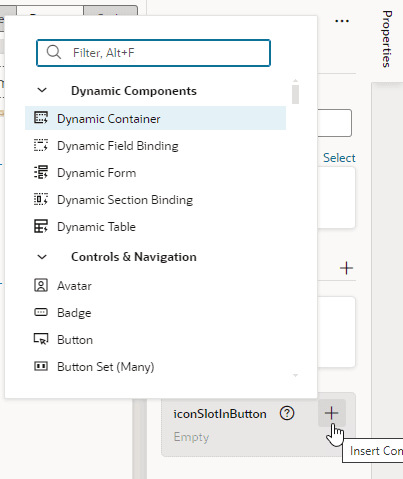Click the scrollbar down arrow
Screen dimensions: 403x479
point(295,375)
